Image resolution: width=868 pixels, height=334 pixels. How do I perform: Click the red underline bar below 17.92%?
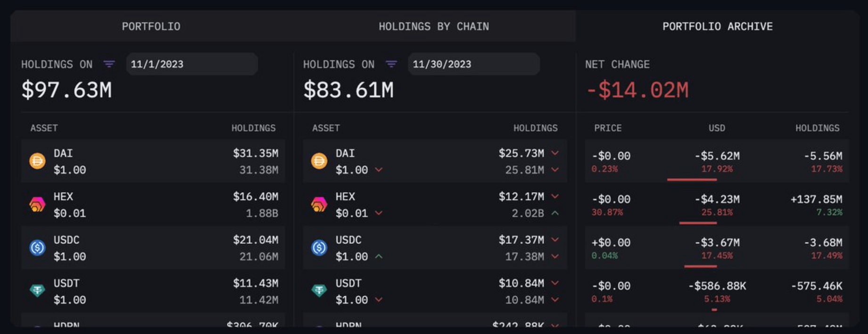pyautogui.click(x=692, y=179)
